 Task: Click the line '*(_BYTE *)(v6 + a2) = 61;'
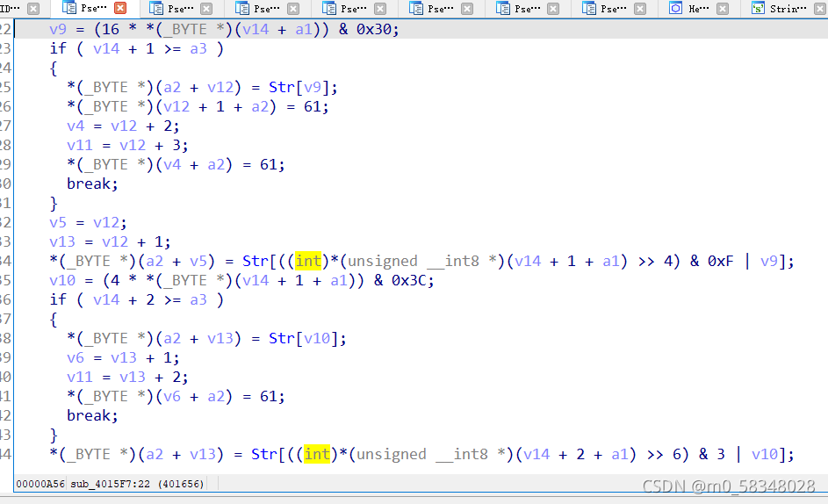[x=176, y=396]
